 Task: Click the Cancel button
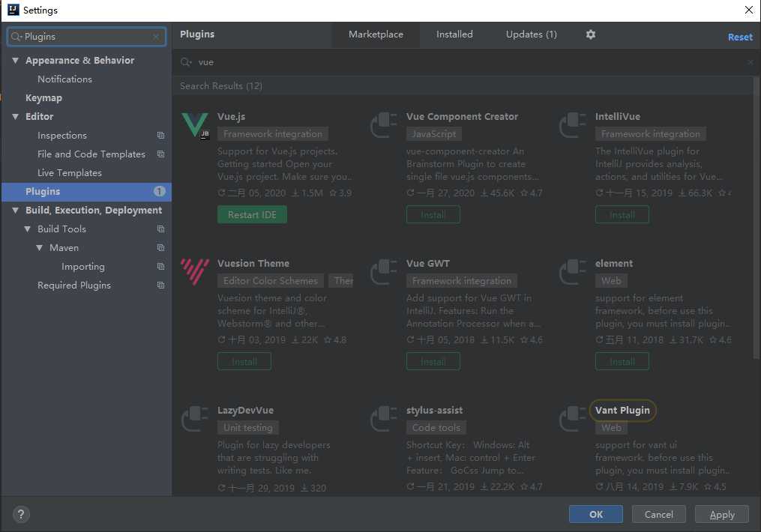click(658, 515)
